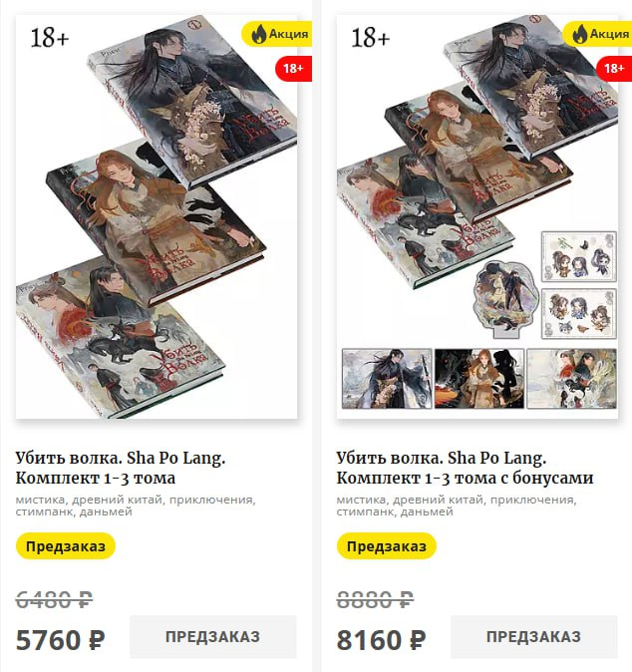Click the 5760 ₽ discounted price
This screenshot has height=672, width=632.
point(61,640)
